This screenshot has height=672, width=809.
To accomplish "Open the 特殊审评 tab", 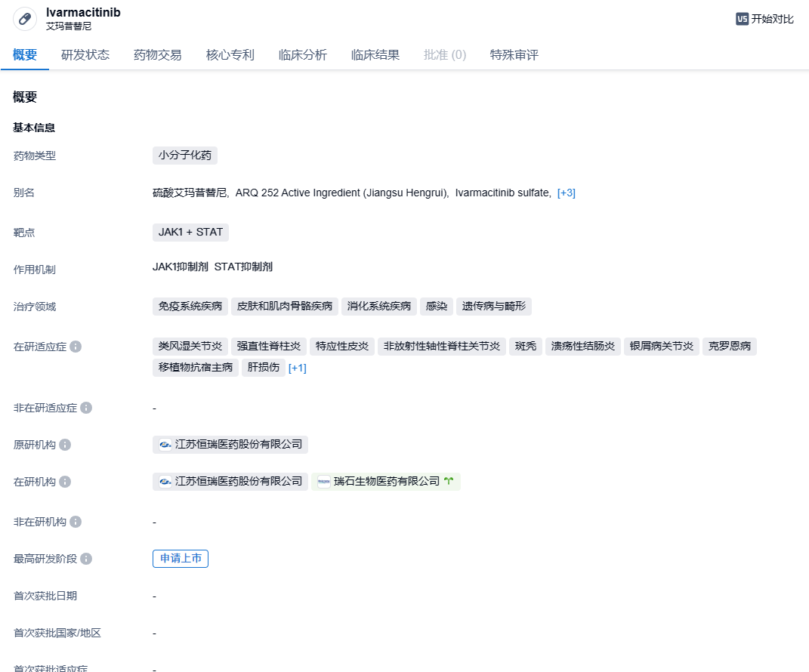I will point(514,55).
